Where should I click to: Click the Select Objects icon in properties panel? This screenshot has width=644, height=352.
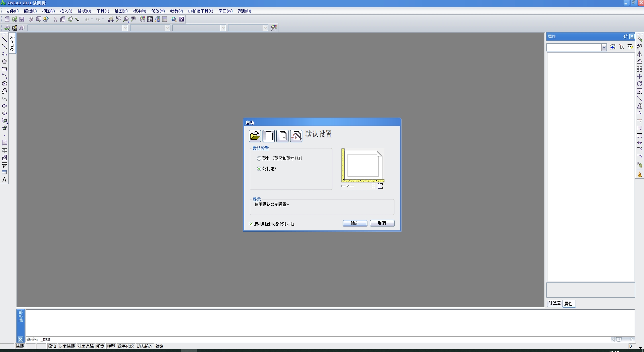point(621,47)
